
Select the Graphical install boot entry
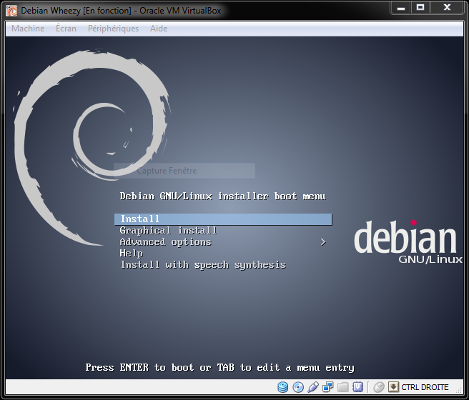(x=168, y=230)
